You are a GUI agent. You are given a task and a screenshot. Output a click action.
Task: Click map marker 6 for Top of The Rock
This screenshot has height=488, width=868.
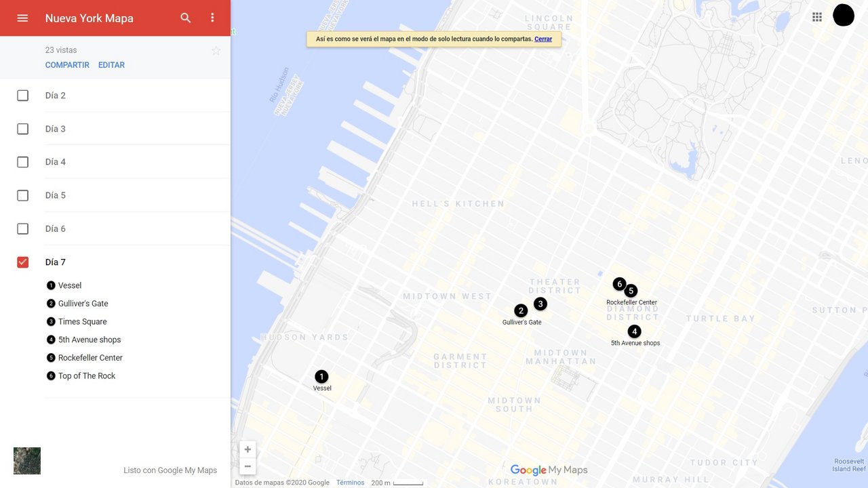click(x=618, y=284)
